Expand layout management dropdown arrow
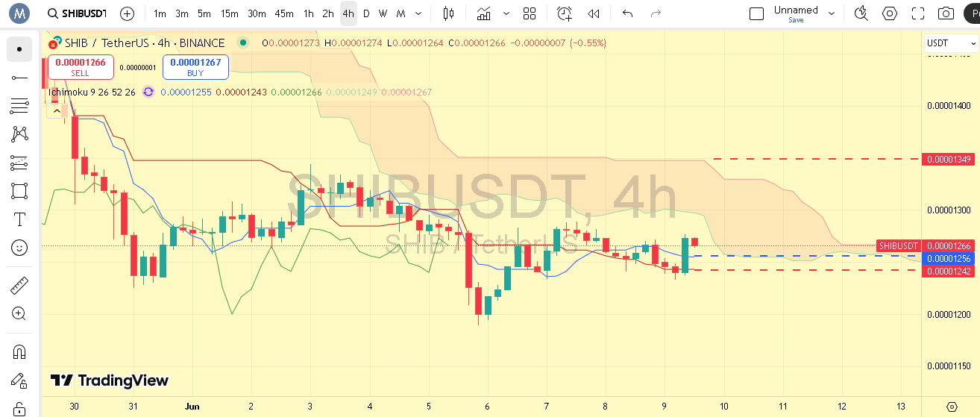This screenshot has height=417, width=980. pos(832,13)
